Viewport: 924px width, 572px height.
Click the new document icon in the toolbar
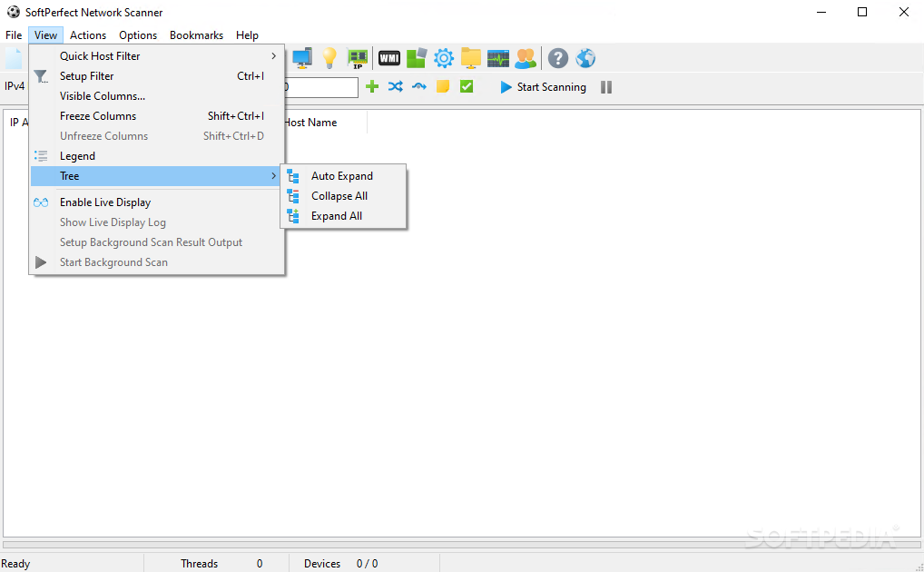[14, 58]
